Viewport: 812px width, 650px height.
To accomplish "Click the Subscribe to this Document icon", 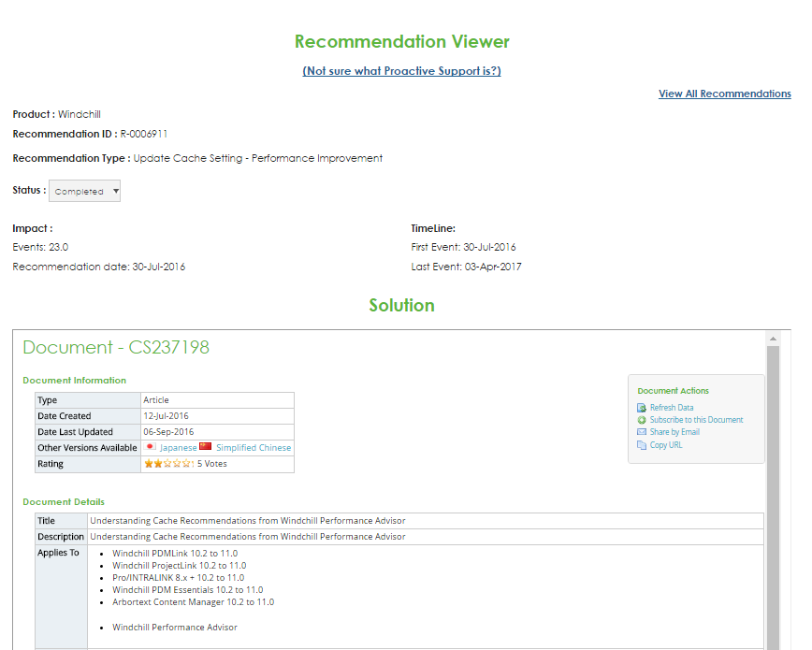I will click(x=641, y=420).
